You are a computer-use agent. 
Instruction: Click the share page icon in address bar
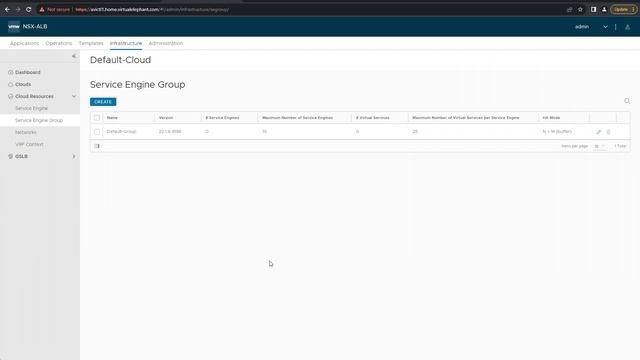click(569, 9)
